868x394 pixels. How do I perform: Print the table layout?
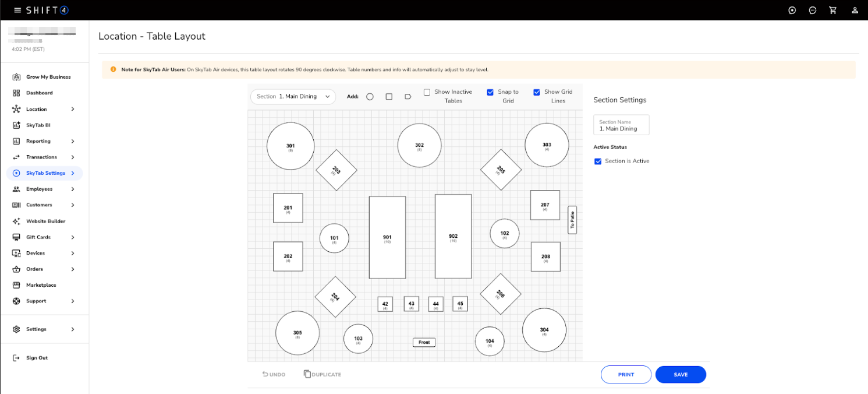(x=626, y=375)
